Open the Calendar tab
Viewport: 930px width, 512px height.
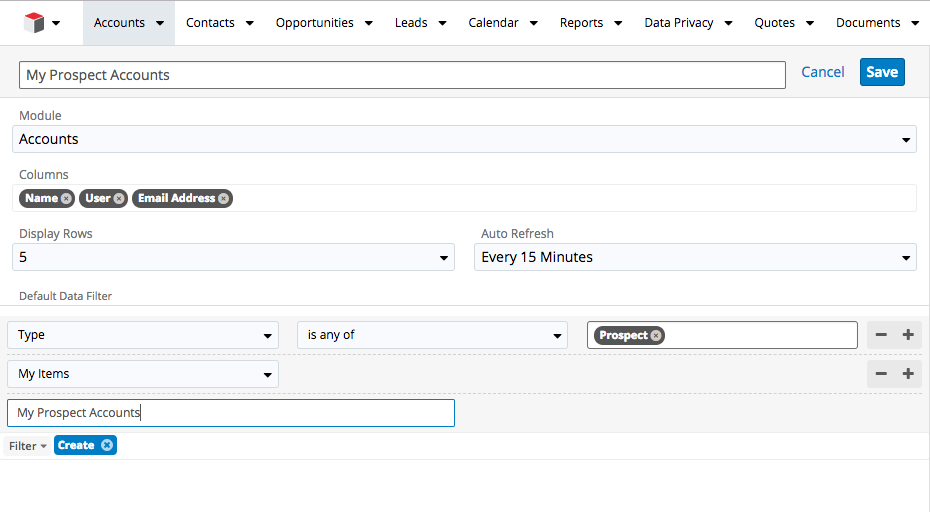493,23
